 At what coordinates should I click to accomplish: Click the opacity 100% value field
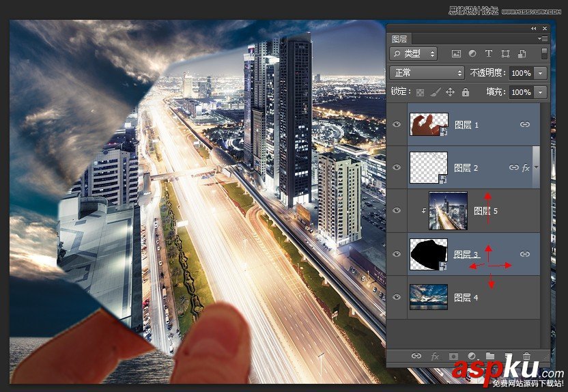tap(522, 73)
